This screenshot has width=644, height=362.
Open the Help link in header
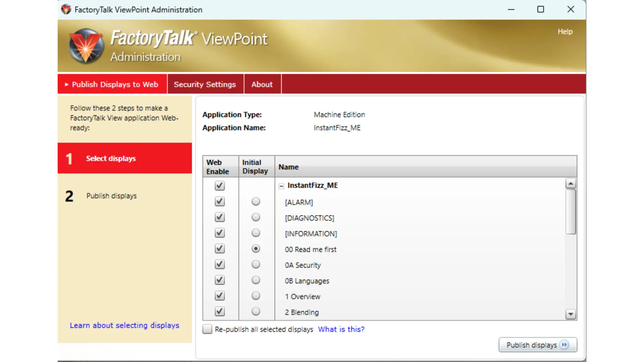[565, 32]
